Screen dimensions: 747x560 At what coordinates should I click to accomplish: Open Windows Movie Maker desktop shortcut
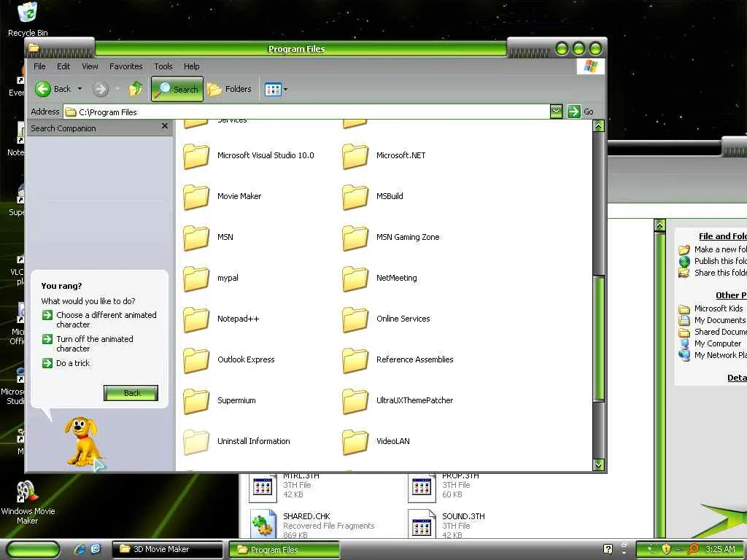(28, 502)
